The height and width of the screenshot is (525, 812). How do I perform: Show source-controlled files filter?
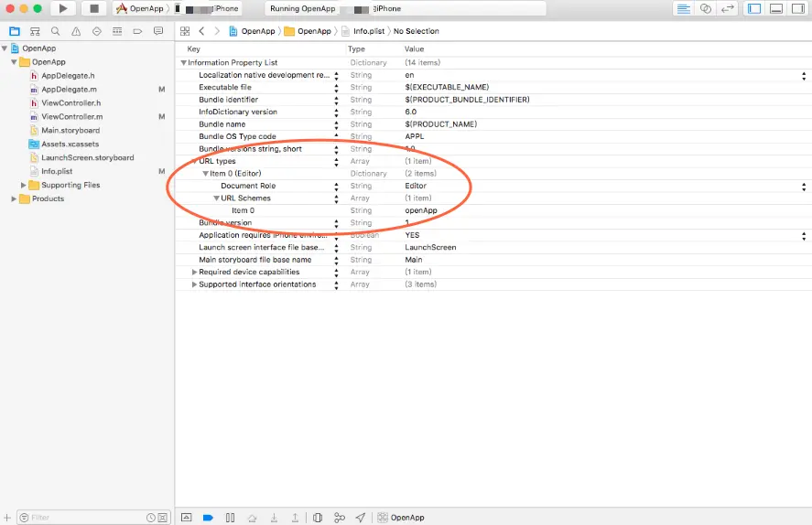pyautogui.click(x=163, y=518)
